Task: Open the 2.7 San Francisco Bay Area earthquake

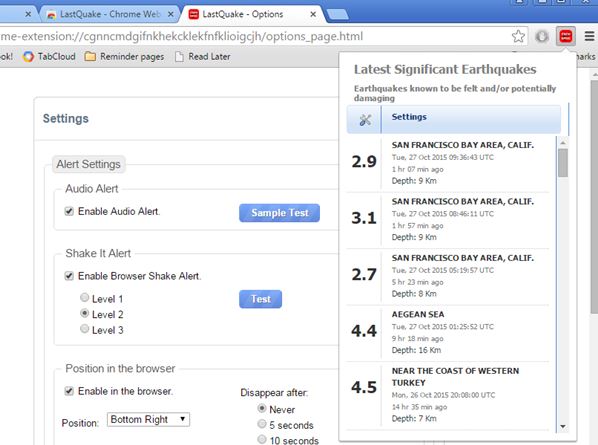Action: [448, 276]
